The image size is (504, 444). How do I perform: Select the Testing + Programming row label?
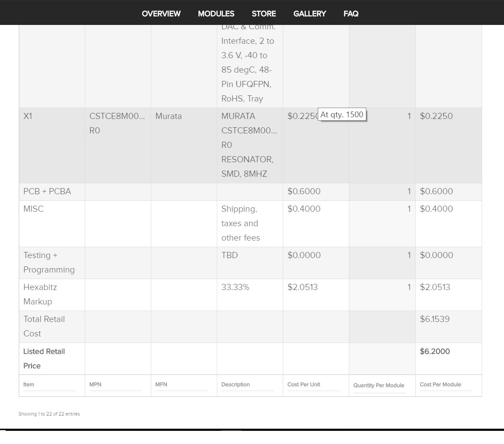49,262
